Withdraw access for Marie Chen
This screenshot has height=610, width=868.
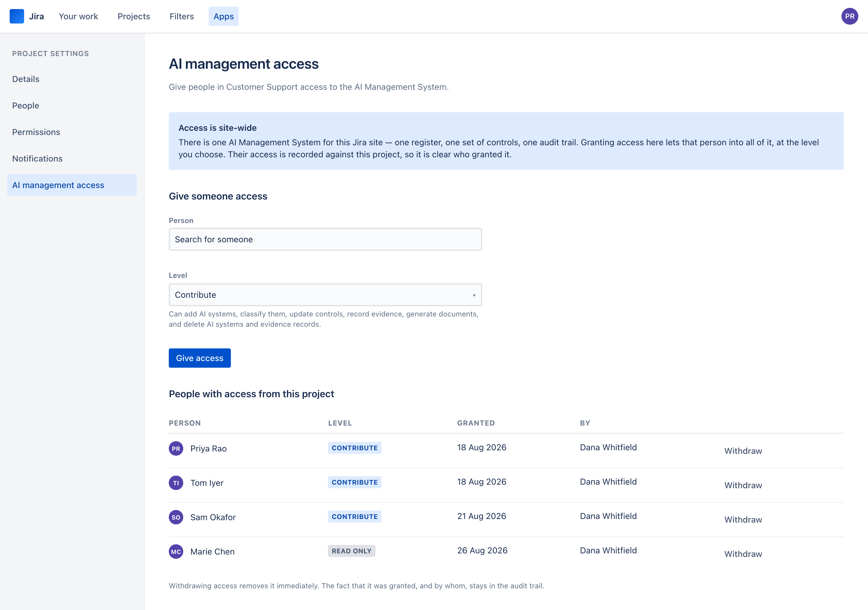[x=743, y=554]
